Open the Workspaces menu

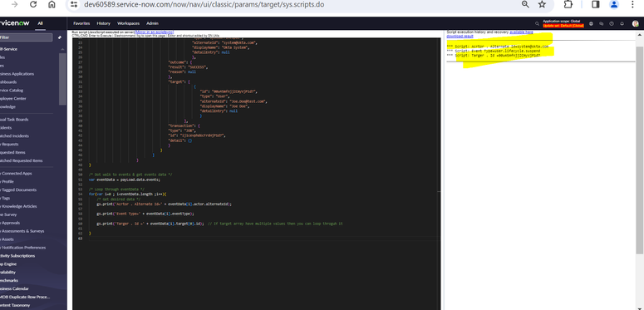pyautogui.click(x=128, y=23)
